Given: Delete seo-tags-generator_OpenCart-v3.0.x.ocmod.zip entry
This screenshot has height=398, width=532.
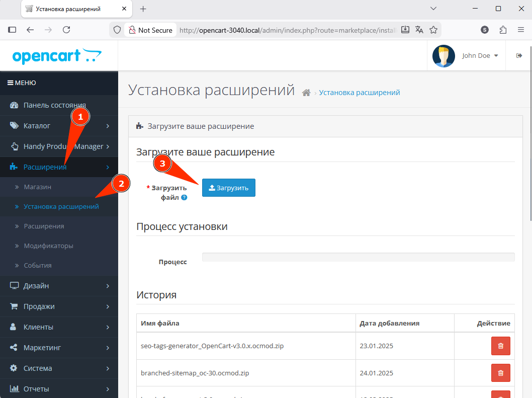Looking at the screenshot, I should 501,346.
